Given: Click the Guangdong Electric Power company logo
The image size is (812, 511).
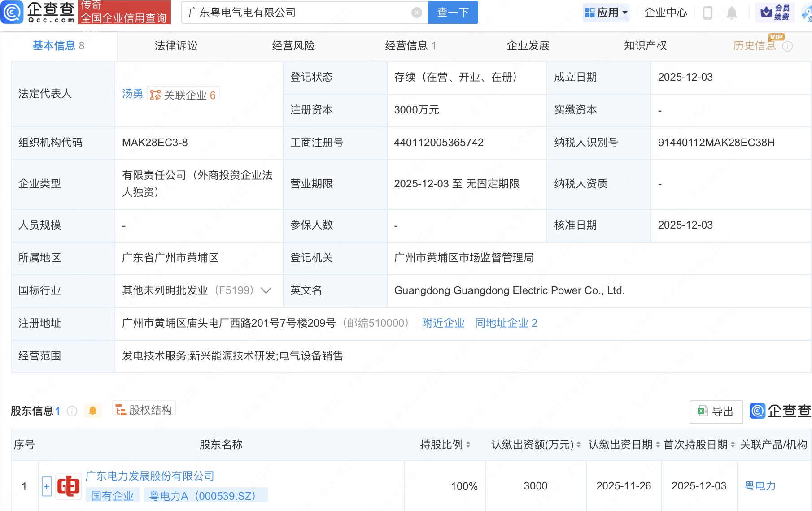Looking at the screenshot, I should (68, 486).
